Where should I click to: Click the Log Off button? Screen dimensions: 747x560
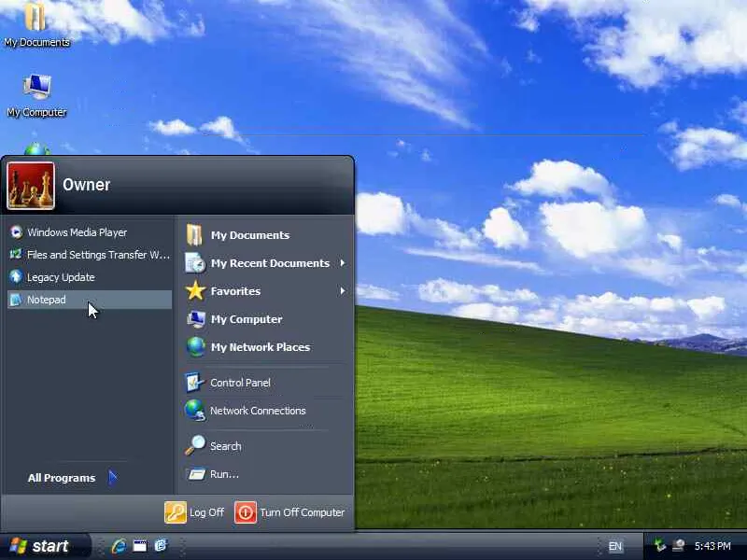[x=194, y=512]
